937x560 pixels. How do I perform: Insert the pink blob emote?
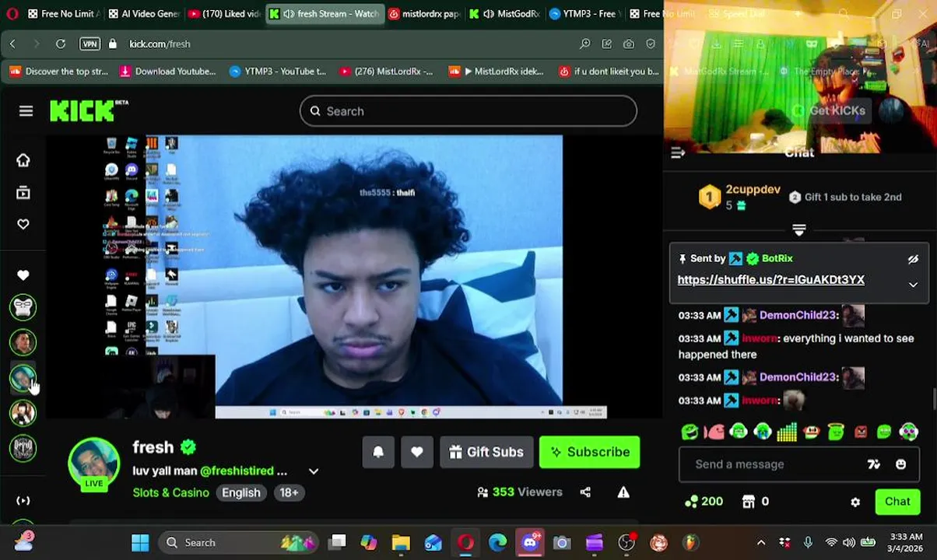(x=714, y=432)
